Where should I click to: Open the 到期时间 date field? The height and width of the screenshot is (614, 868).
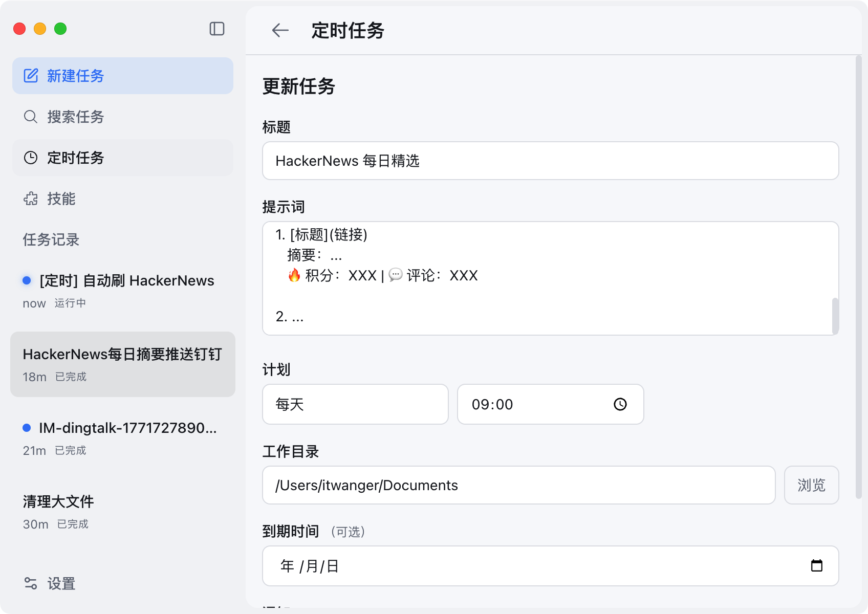point(537,566)
